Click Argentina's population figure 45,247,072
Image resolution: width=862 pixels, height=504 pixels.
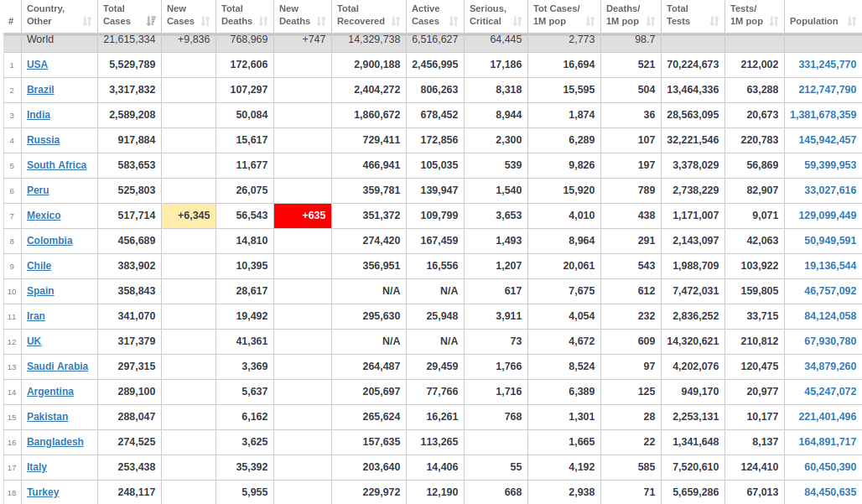pyautogui.click(x=830, y=392)
